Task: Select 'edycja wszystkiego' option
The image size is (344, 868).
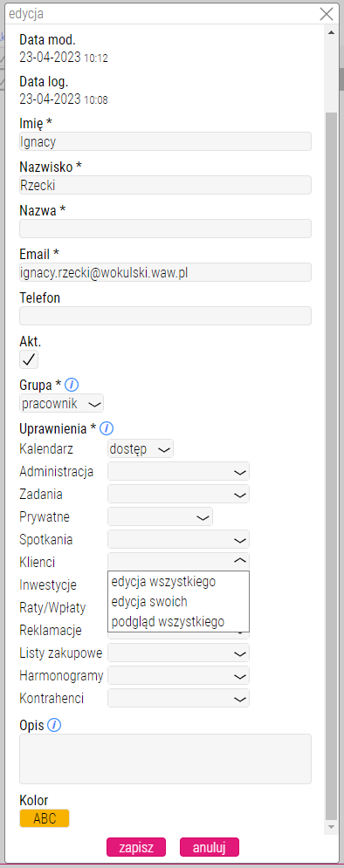Action: tap(163, 582)
